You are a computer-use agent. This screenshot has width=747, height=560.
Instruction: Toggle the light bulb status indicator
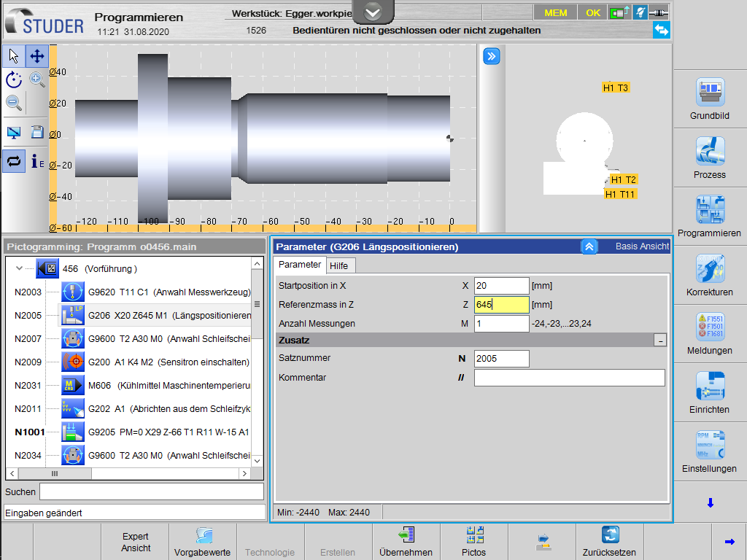coord(640,13)
